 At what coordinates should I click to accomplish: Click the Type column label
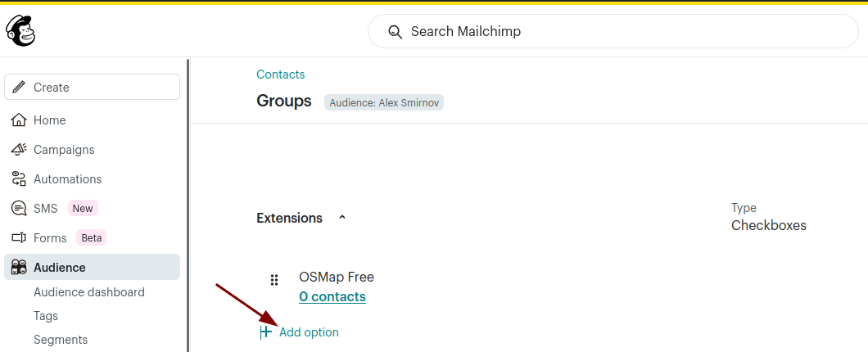pyautogui.click(x=744, y=208)
